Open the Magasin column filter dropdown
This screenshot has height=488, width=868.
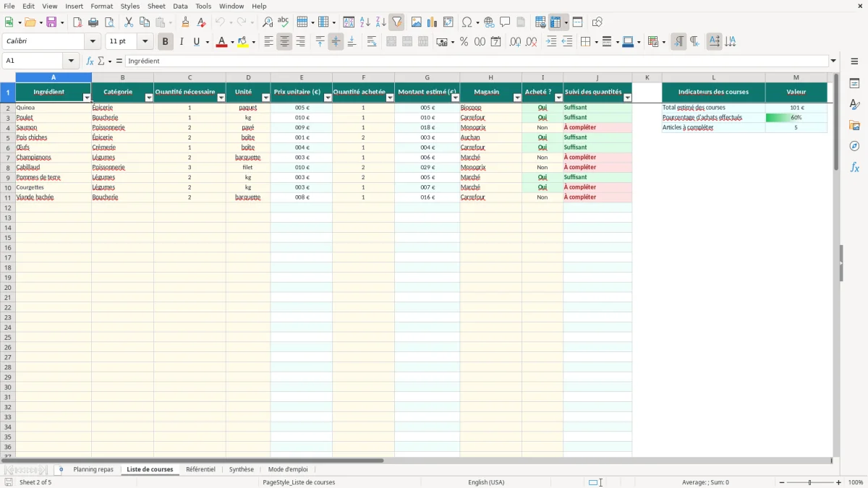(x=517, y=98)
